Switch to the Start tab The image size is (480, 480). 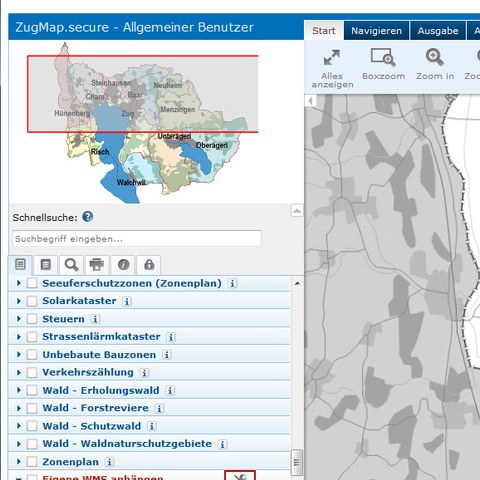(324, 31)
